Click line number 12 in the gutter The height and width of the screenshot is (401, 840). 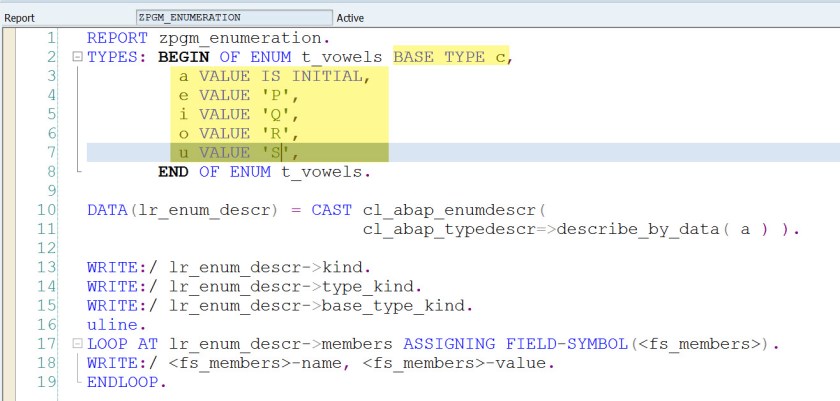pos(46,248)
